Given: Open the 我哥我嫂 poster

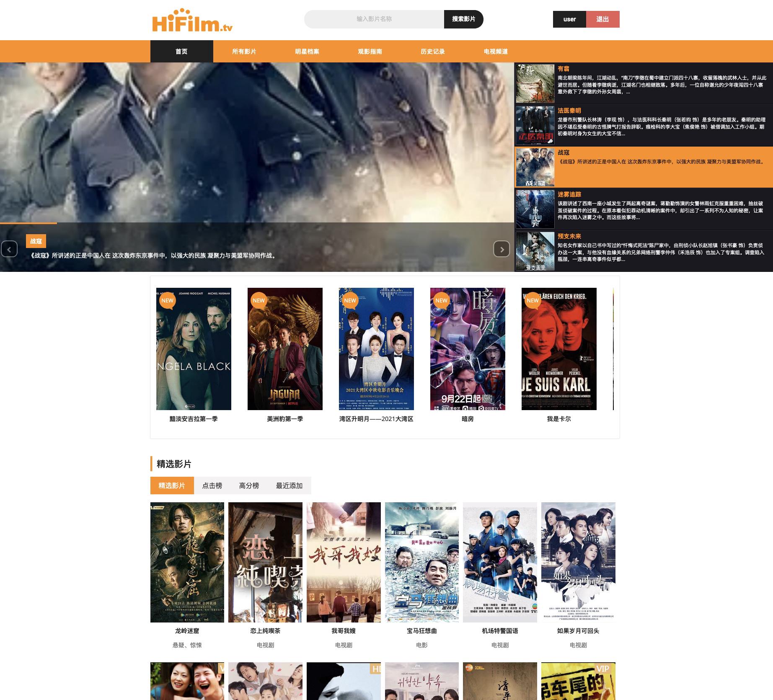Looking at the screenshot, I should [x=344, y=562].
